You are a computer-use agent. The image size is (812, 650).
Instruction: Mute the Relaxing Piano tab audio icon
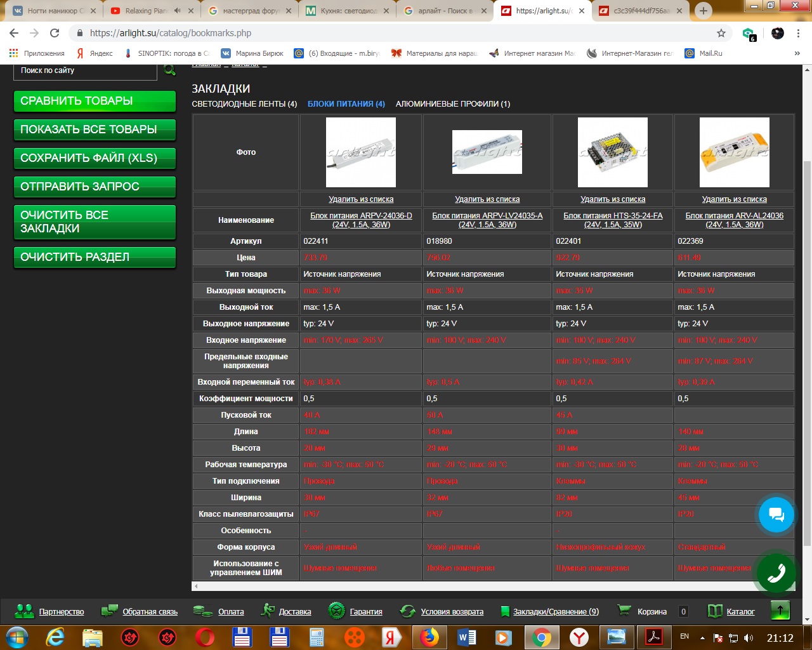pos(177,11)
